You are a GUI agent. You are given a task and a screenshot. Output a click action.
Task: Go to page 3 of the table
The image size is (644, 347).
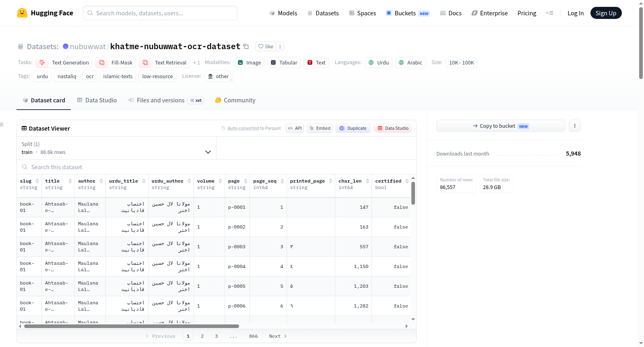[x=216, y=336]
